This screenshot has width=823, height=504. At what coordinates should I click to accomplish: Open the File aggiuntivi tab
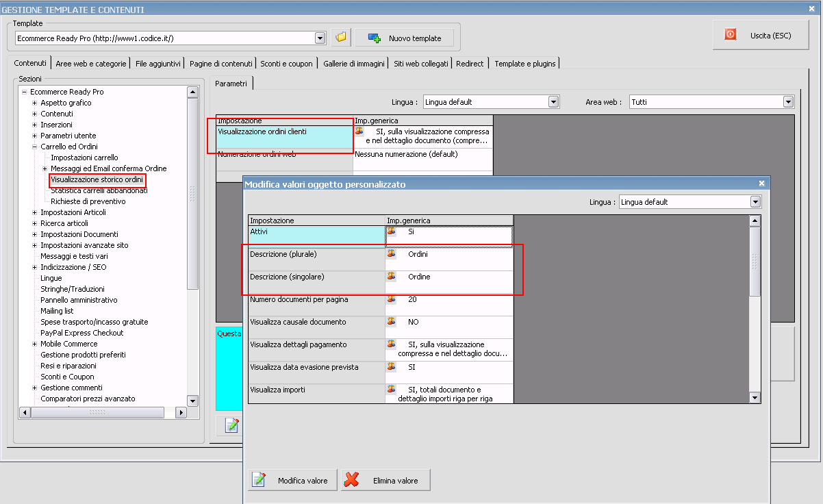click(x=158, y=64)
